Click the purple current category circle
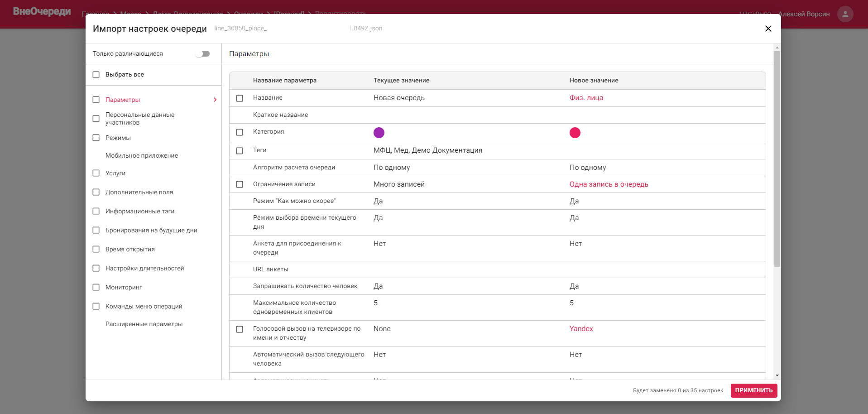This screenshot has height=414, width=868. tap(379, 132)
